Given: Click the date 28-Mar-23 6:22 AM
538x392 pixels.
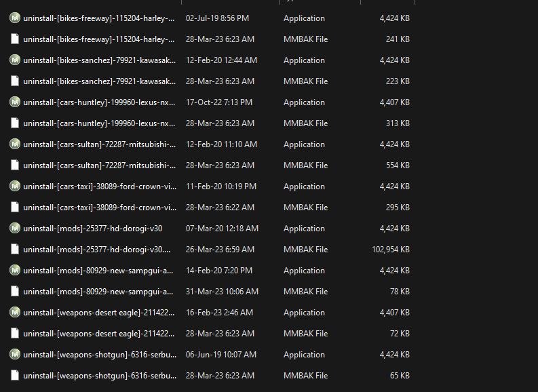Looking at the screenshot, I should click(220, 208).
